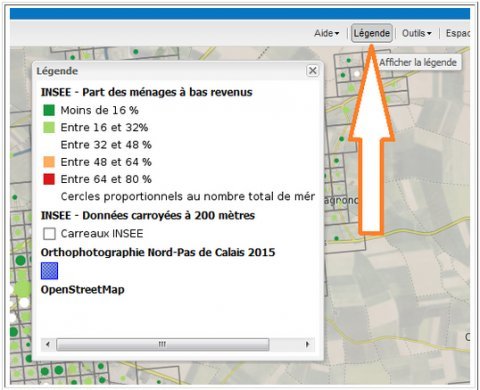Open the Espace menu item

point(458,33)
